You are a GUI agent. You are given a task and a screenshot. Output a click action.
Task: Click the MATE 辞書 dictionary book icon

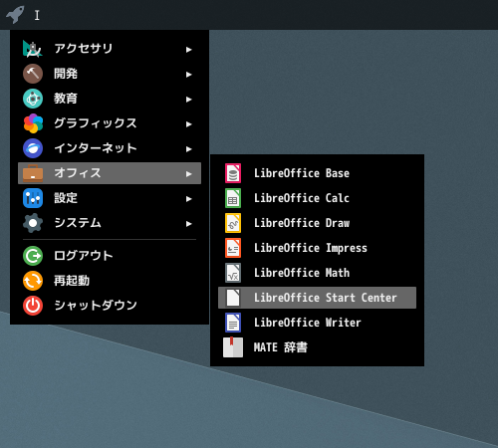pyautogui.click(x=233, y=347)
